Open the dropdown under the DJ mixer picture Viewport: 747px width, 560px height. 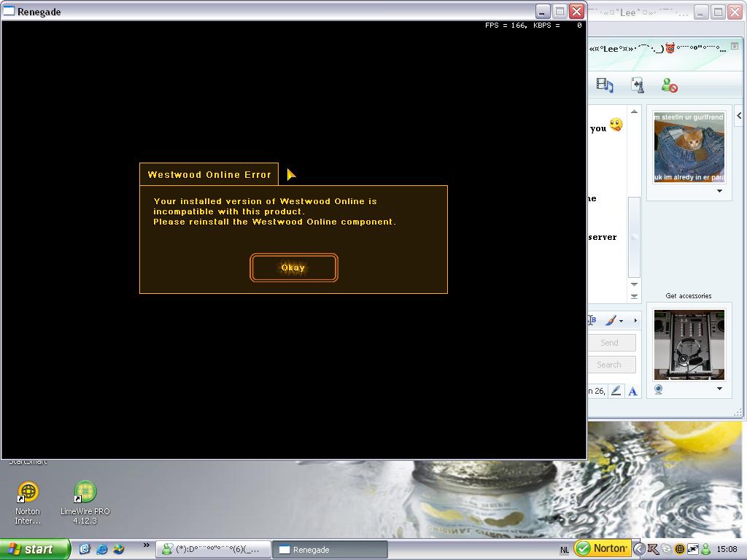click(719, 389)
